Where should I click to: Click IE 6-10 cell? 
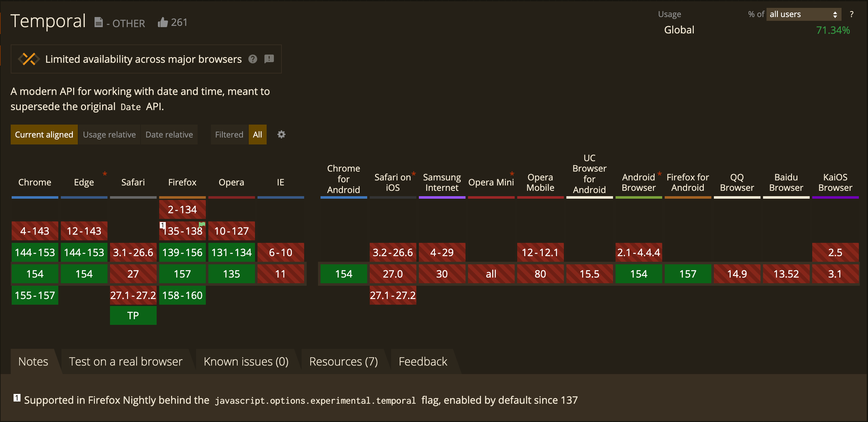click(x=281, y=252)
